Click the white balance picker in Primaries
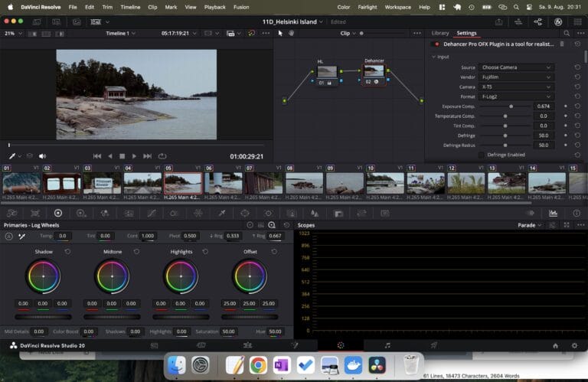588x382 pixels. [22, 237]
